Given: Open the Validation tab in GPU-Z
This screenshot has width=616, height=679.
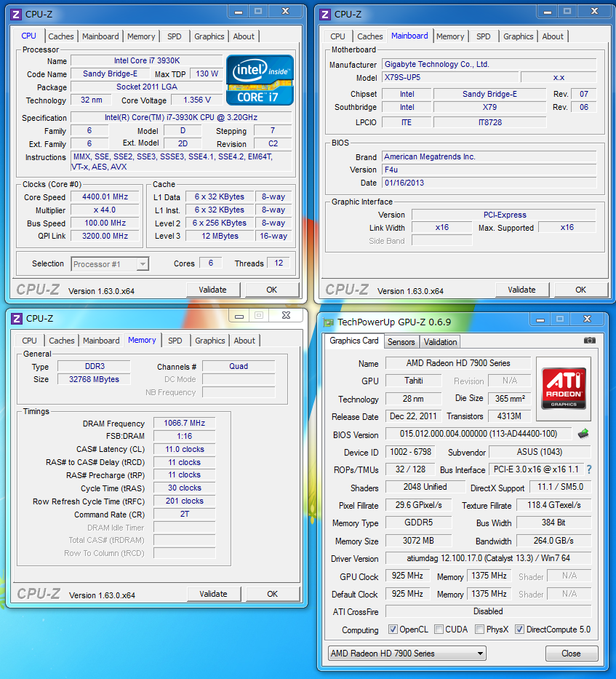Looking at the screenshot, I should click(440, 341).
